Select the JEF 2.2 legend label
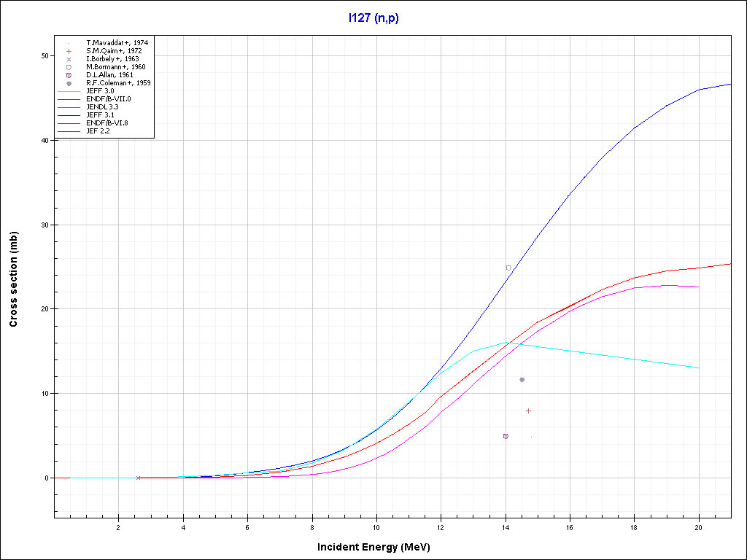This screenshot has height=560, width=747. [100, 131]
